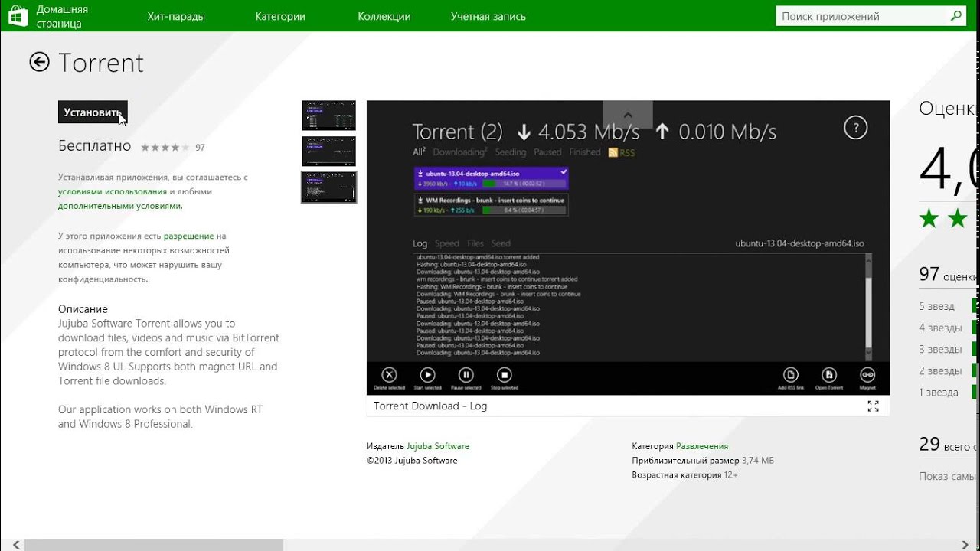Viewport: 980px width, 551px height.
Task: Open Домашняя страница menu item
Action: pos(62,16)
